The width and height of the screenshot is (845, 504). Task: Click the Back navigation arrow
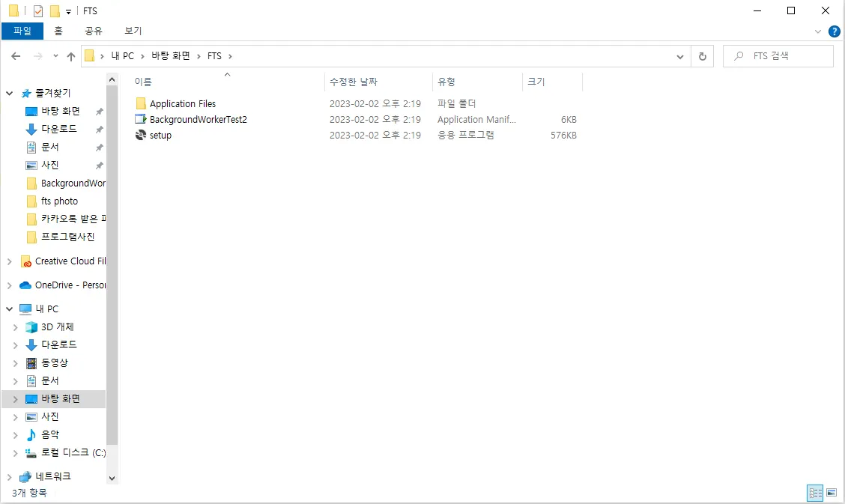[16, 56]
